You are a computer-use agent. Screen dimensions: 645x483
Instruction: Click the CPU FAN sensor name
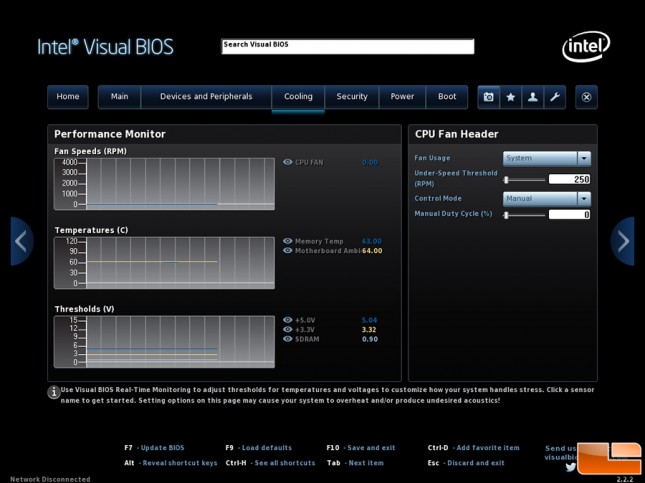click(309, 163)
